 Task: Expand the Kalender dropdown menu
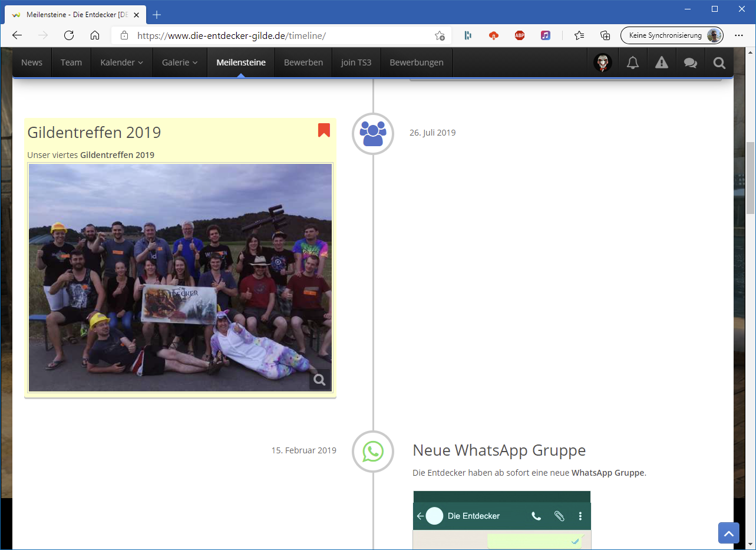(x=121, y=62)
